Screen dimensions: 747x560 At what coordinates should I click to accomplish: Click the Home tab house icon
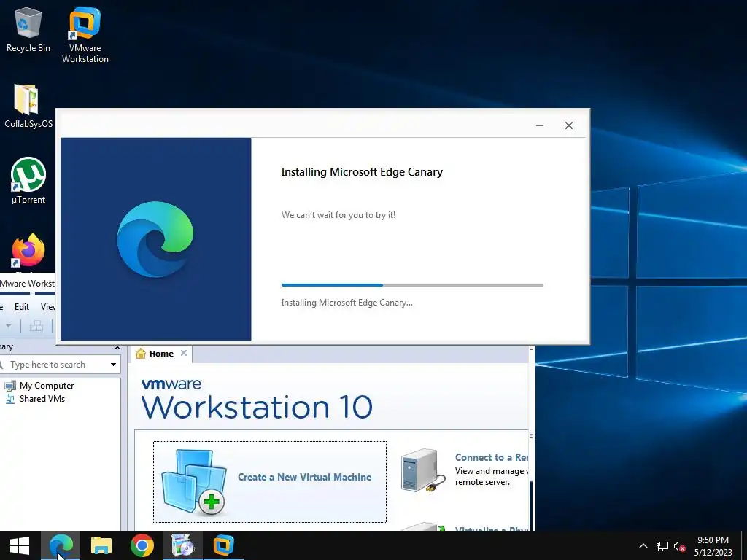(x=141, y=354)
